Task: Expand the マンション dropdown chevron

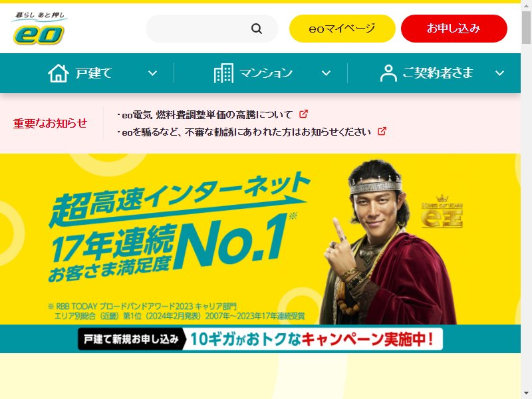Action: (x=326, y=73)
